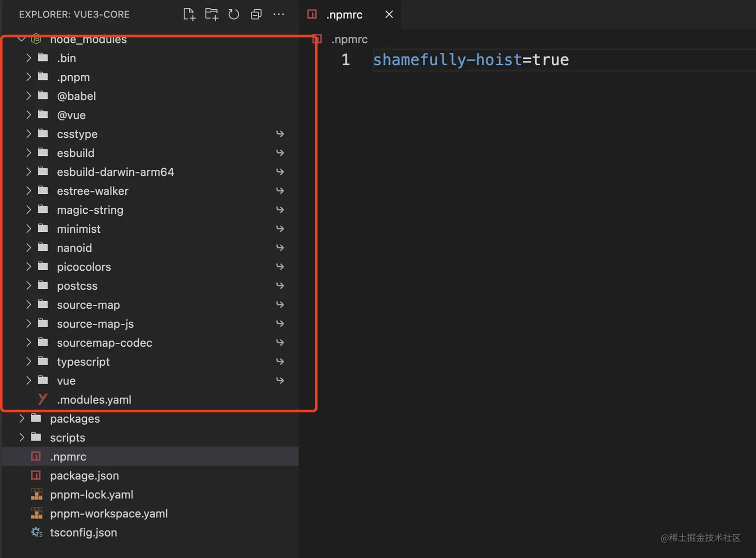756x558 pixels.
Task: Collapse the node_modules folder chevron
Action: tap(21, 39)
